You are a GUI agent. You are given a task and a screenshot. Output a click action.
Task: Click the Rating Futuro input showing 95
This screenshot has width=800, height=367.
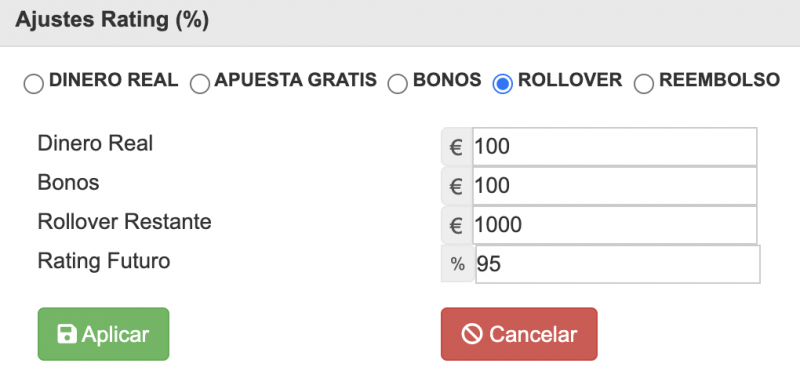point(617,264)
